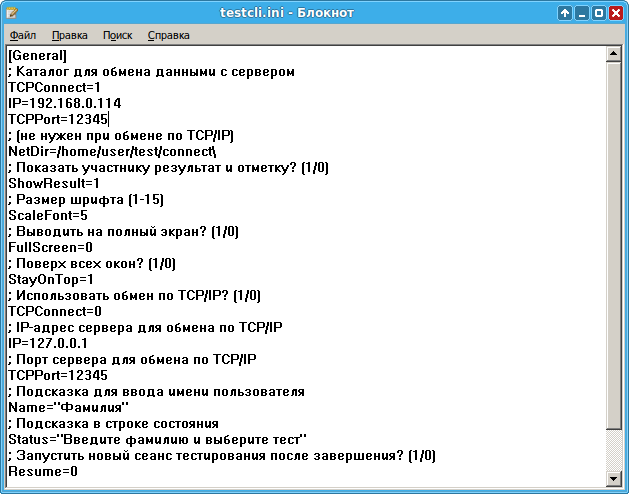Open the Справка menu

tap(168, 35)
